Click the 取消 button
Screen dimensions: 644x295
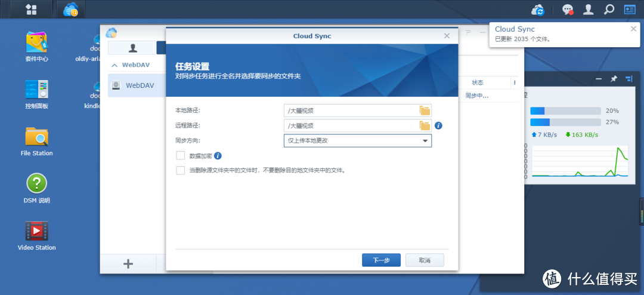(425, 260)
